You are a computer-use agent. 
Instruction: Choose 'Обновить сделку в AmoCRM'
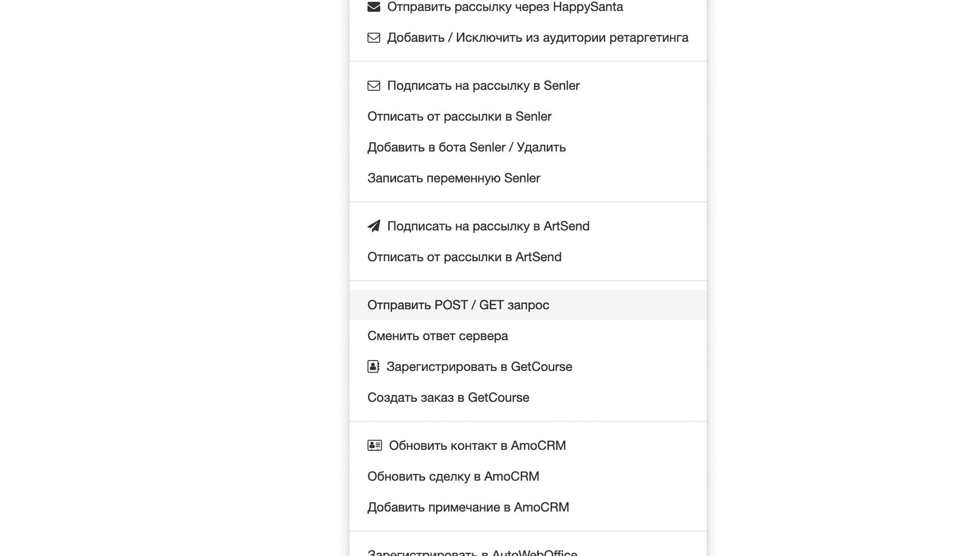click(453, 476)
